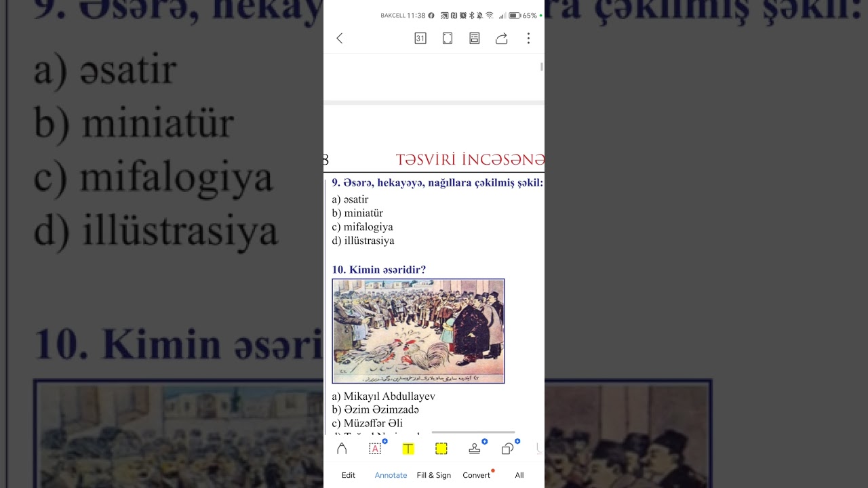Open the three-dot overflow menu

[528, 39]
